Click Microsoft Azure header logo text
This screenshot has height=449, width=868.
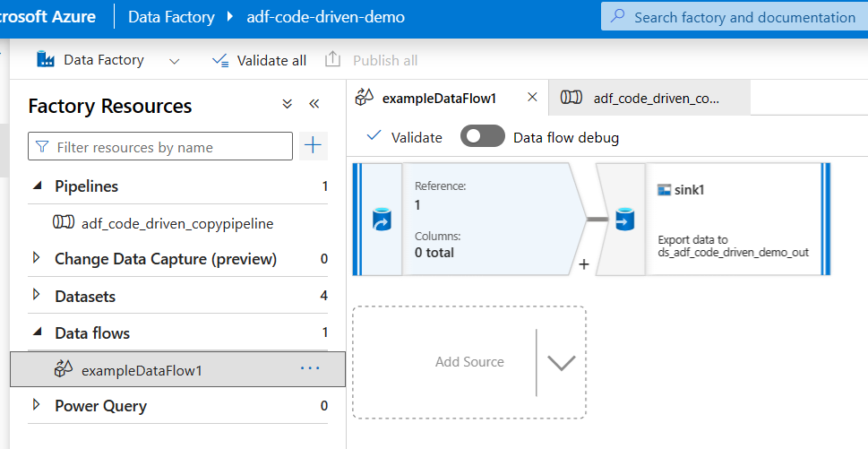point(47,17)
